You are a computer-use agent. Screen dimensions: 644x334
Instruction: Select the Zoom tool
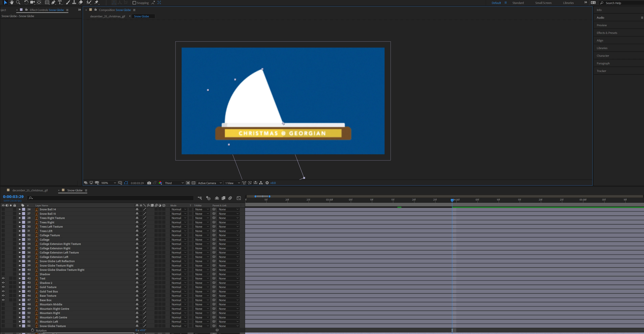point(18,3)
